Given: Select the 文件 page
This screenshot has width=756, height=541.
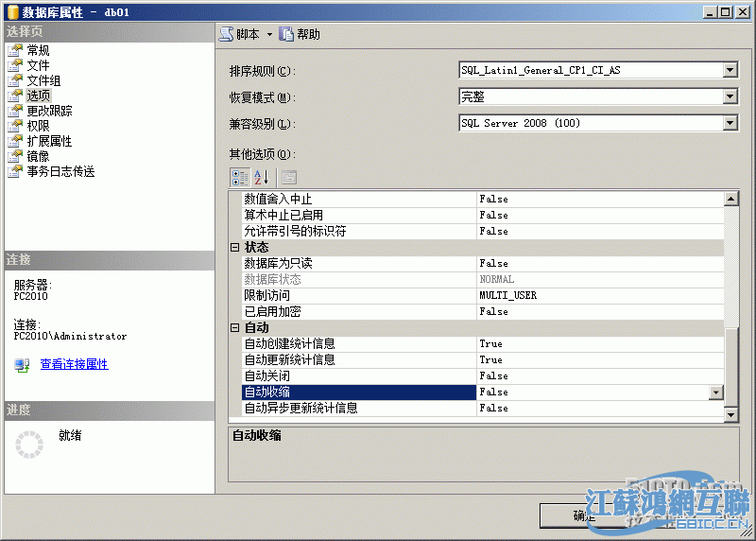Looking at the screenshot, I should pos(38,65).
